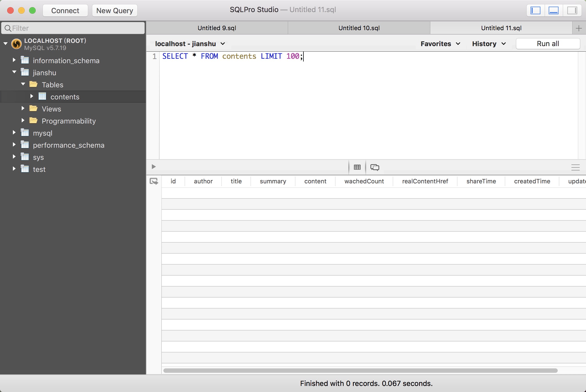Toggle the bottom results panel

pyautogui.click(x=553, y=11)
